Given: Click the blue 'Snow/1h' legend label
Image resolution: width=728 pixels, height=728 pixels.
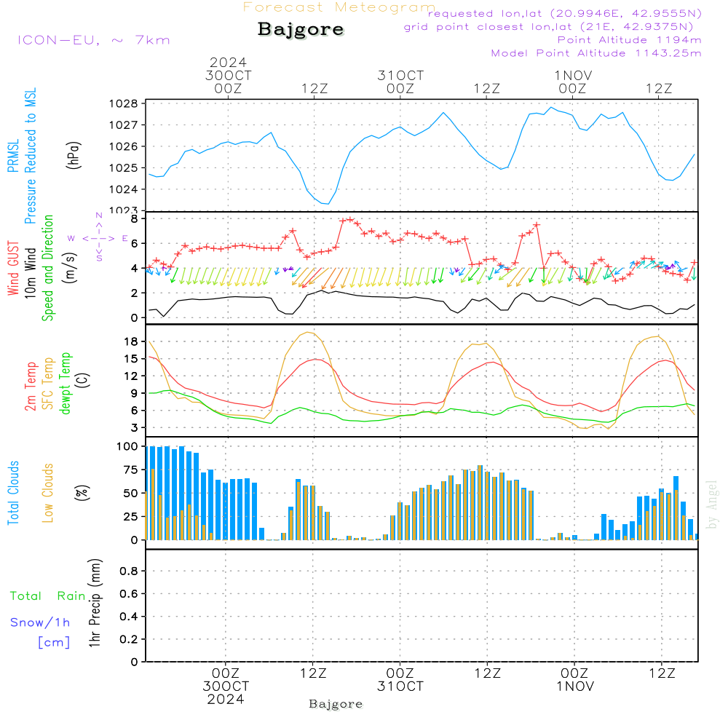Looking at the screenshot, I should tap(40, 622).
